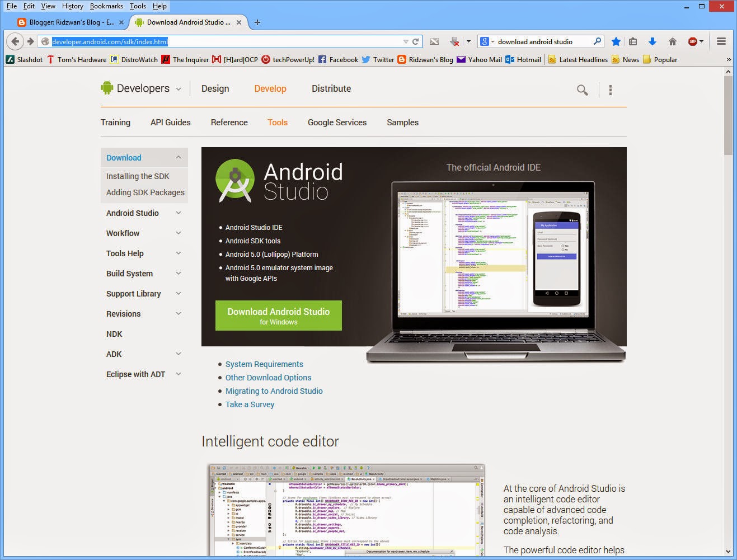737x560 pixels.
Task: Open the Google search engine selector dropdown
Action: (487, 41)
